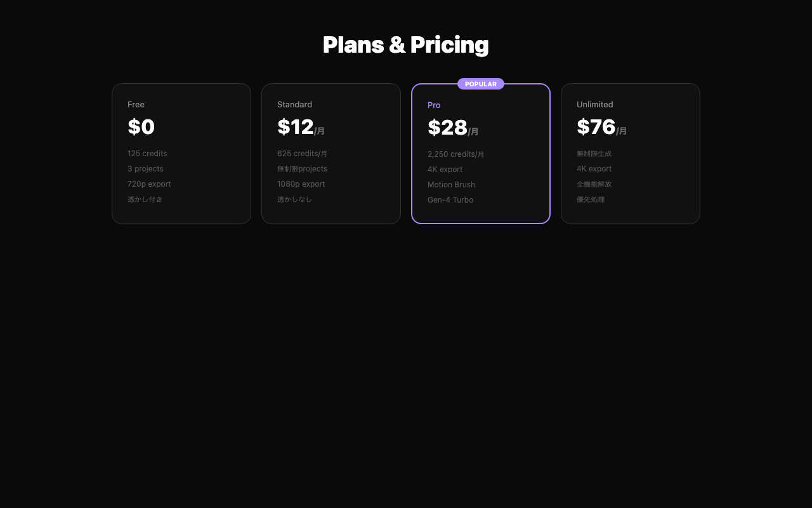Click the Gen-4 Turbo feature
This screenshot has height=508, width=812.
[450, 200]
